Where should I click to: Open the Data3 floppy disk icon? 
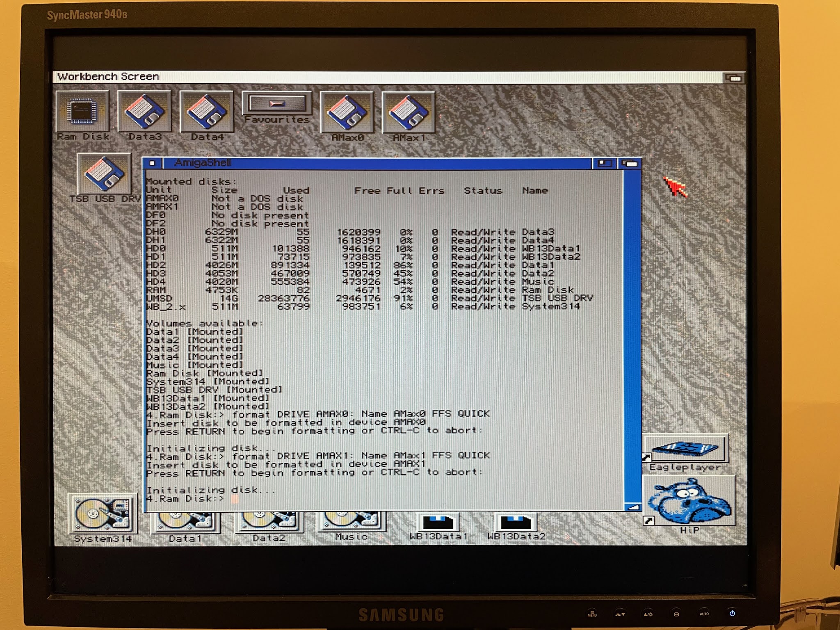(144, 111)
